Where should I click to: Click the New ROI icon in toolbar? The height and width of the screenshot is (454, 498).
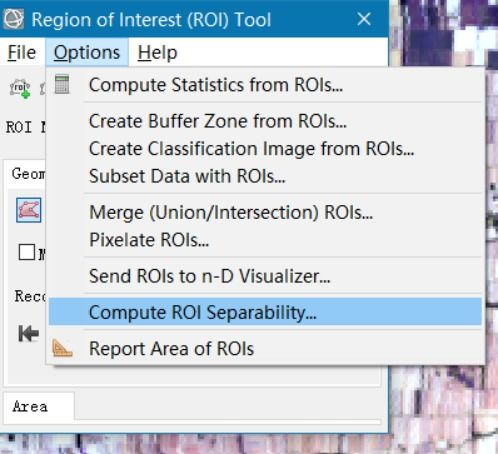(x=20, y=89)
